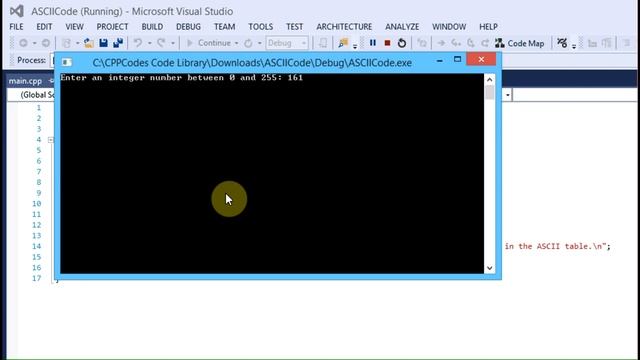Click the console window system menu icon

click(67, 62)
